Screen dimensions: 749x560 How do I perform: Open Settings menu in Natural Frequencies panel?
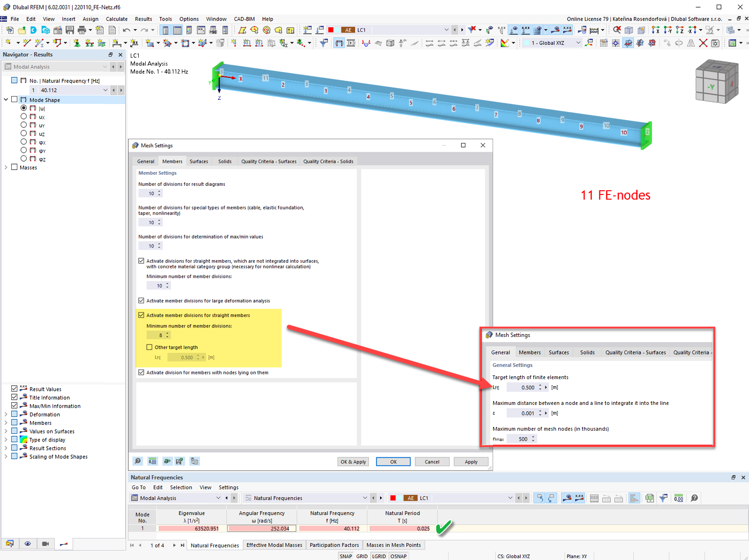pos(228,487)
